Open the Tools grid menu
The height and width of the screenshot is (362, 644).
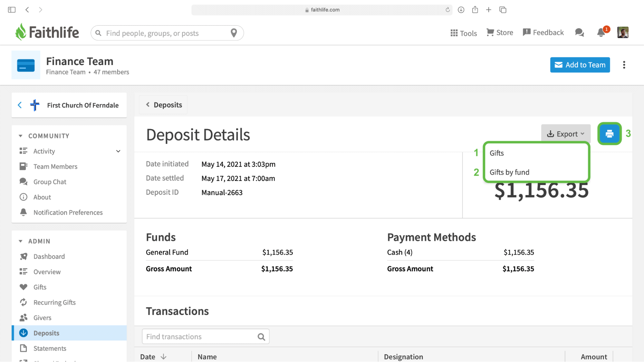tap(464, 33)
